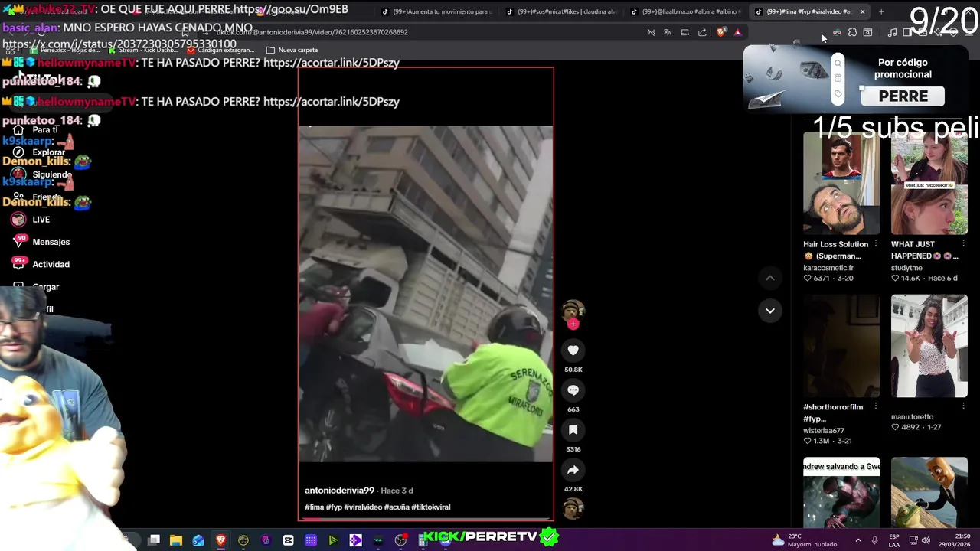
Task: Click the video progress bar
Action: 426,519
